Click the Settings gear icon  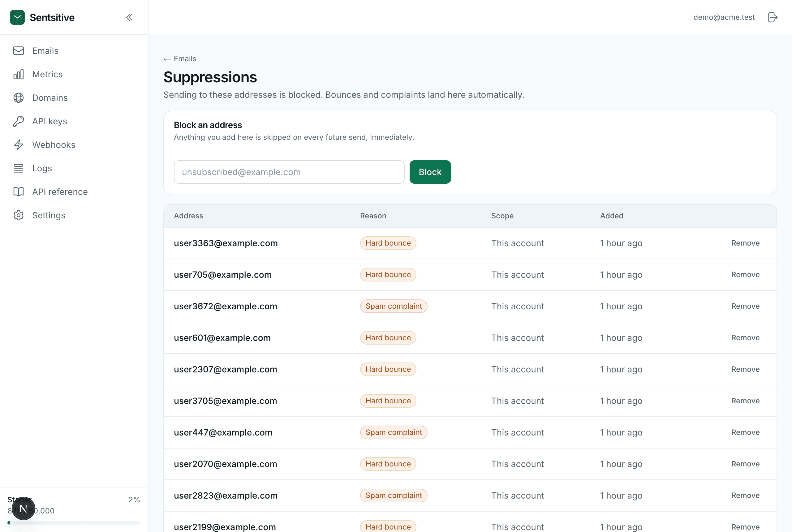19,216
